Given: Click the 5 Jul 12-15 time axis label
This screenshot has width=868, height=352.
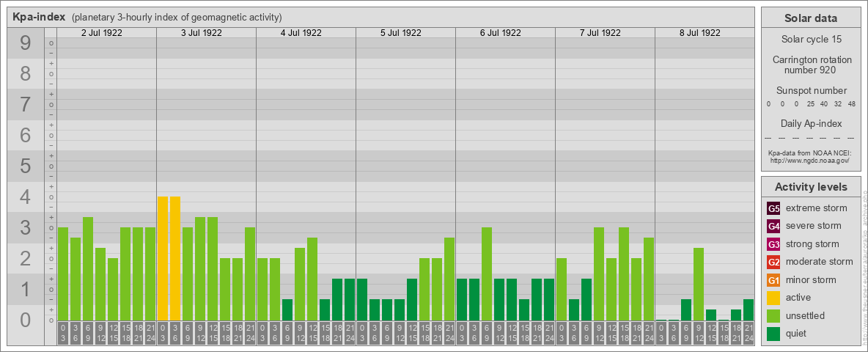Looking at the screenshot, I should coord(412,334).
